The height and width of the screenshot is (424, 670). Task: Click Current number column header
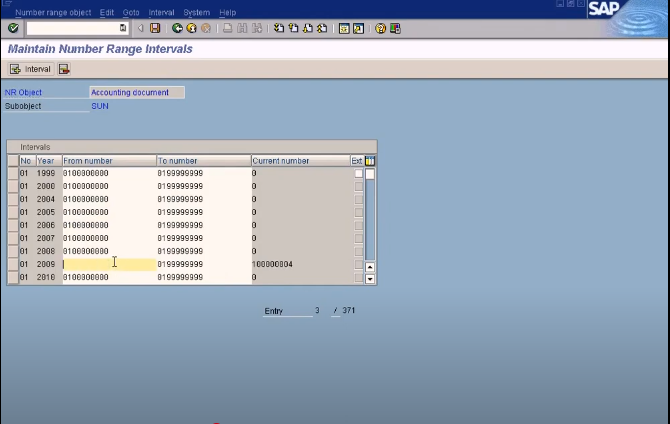(301, 161)
